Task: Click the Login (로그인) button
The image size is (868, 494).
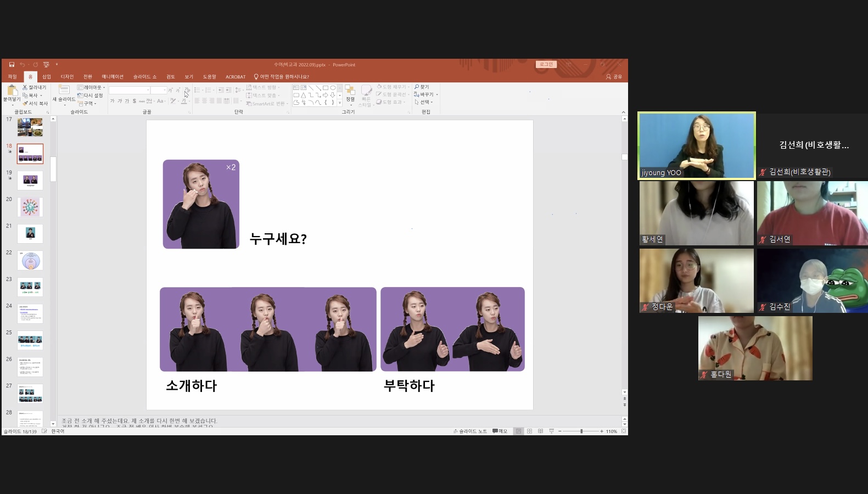Action: 546,65
